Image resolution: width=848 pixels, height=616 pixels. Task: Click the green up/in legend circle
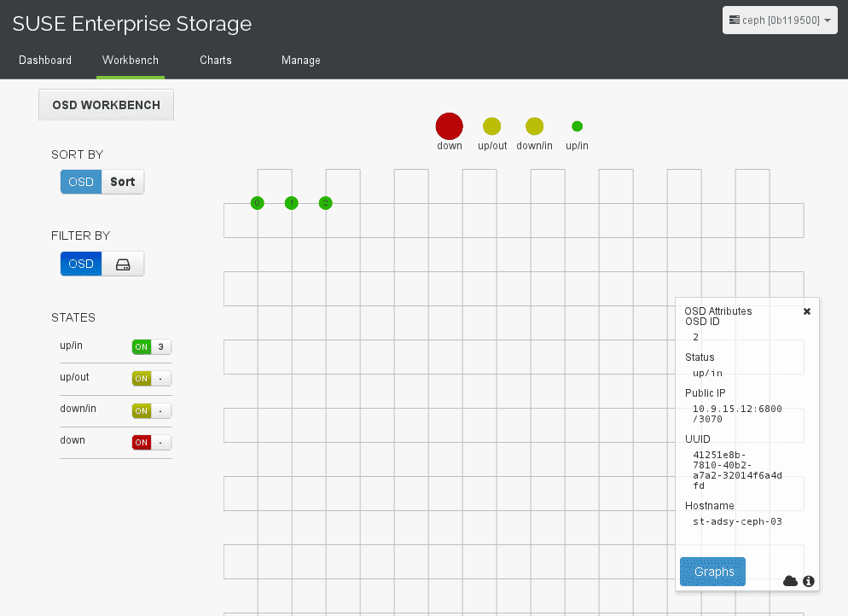(577, 125)
